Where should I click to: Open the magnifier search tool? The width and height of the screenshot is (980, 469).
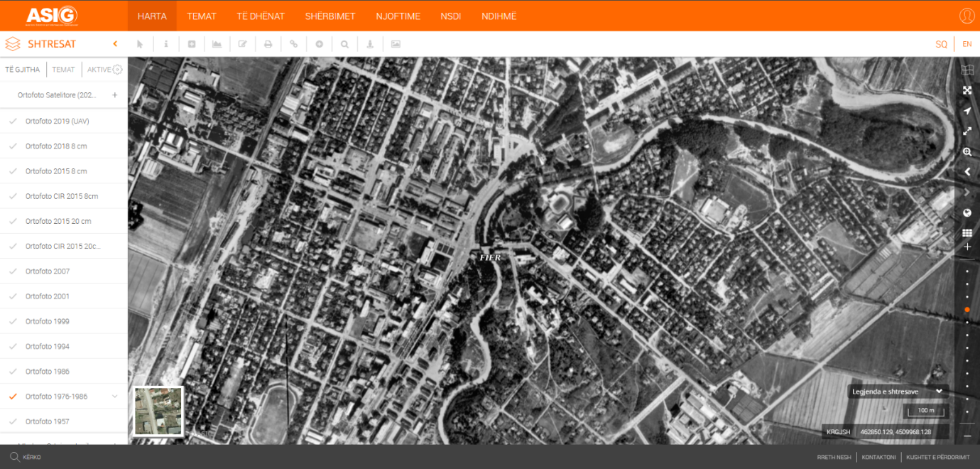pos(344,44)
